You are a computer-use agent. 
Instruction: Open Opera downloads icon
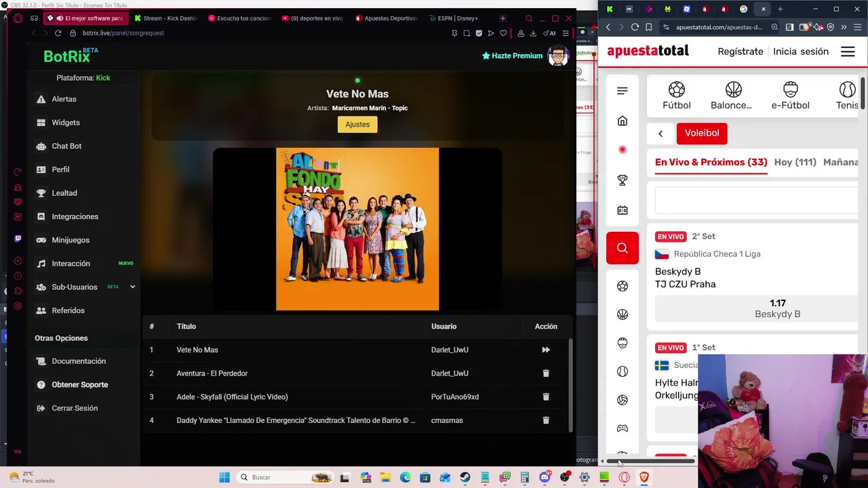pos(533,33)
